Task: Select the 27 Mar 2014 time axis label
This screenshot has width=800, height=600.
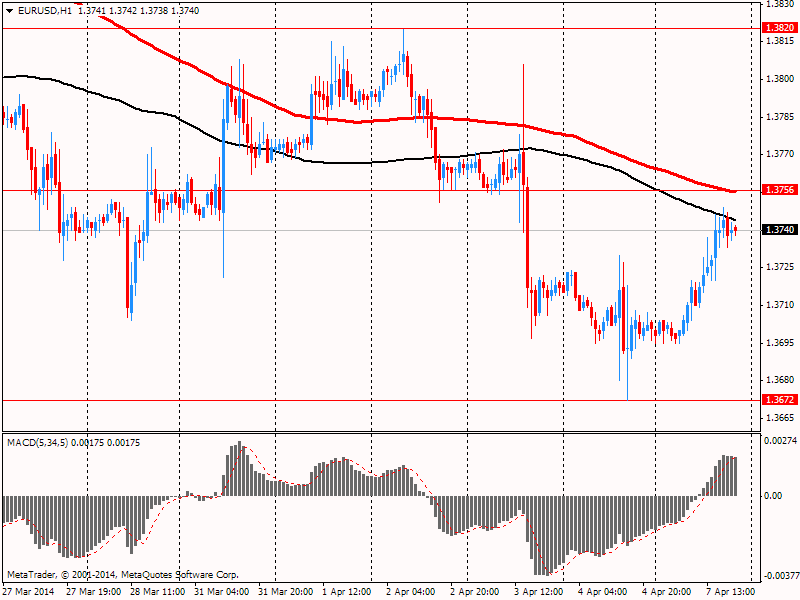Action: tap(30, 592)
